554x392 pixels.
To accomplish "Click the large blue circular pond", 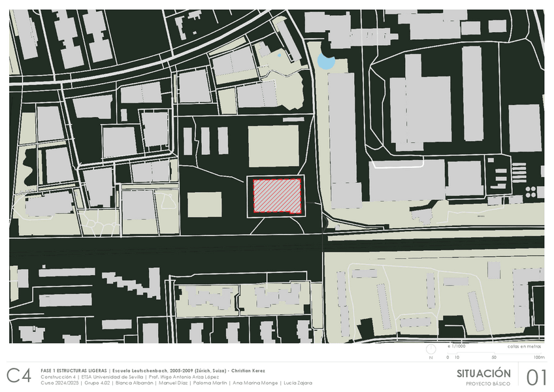I will (326, 61).
